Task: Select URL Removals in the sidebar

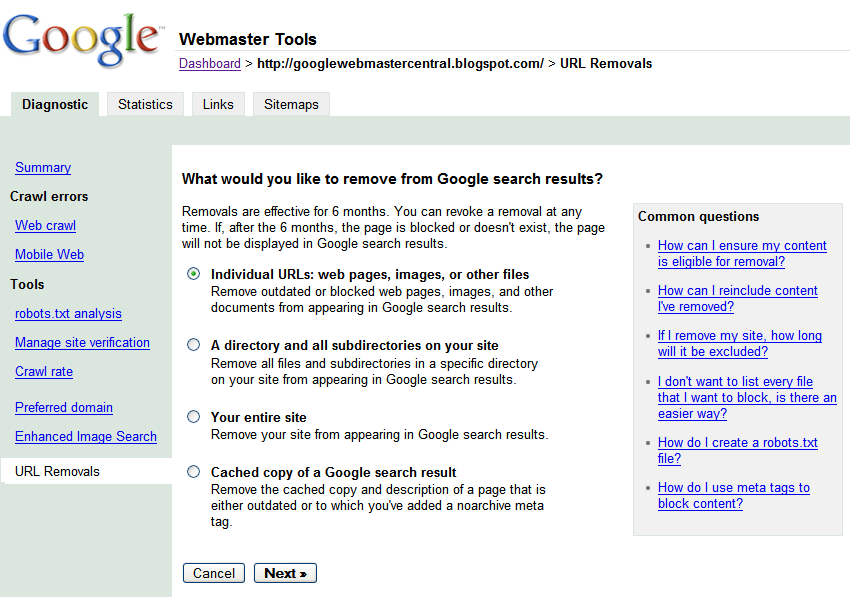Action: point(57,471)
